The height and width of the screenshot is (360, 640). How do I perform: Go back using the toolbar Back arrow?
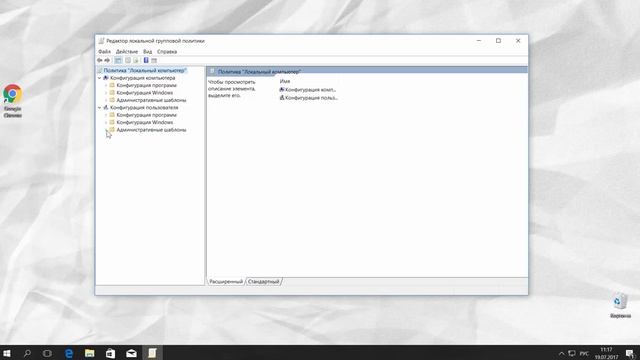(100, 60)
